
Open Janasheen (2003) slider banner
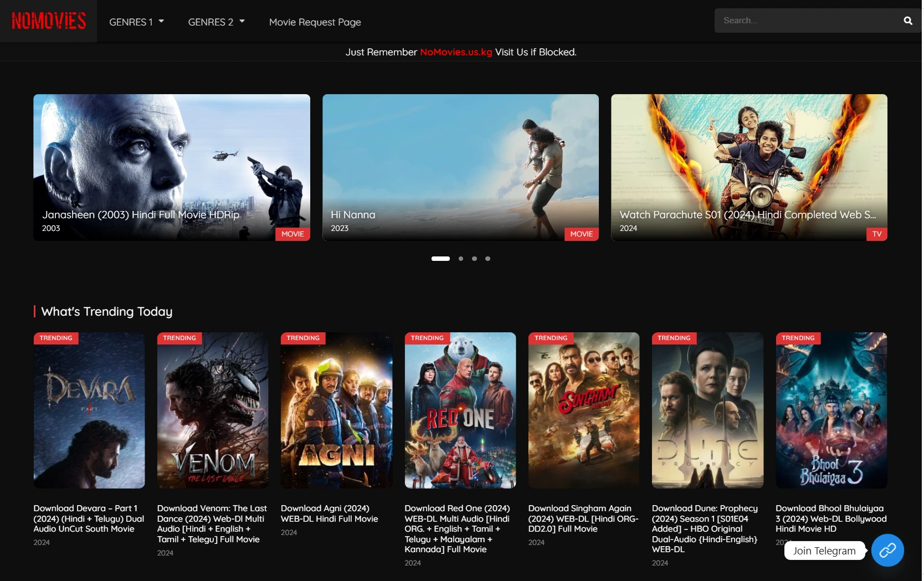coord(172,167)
